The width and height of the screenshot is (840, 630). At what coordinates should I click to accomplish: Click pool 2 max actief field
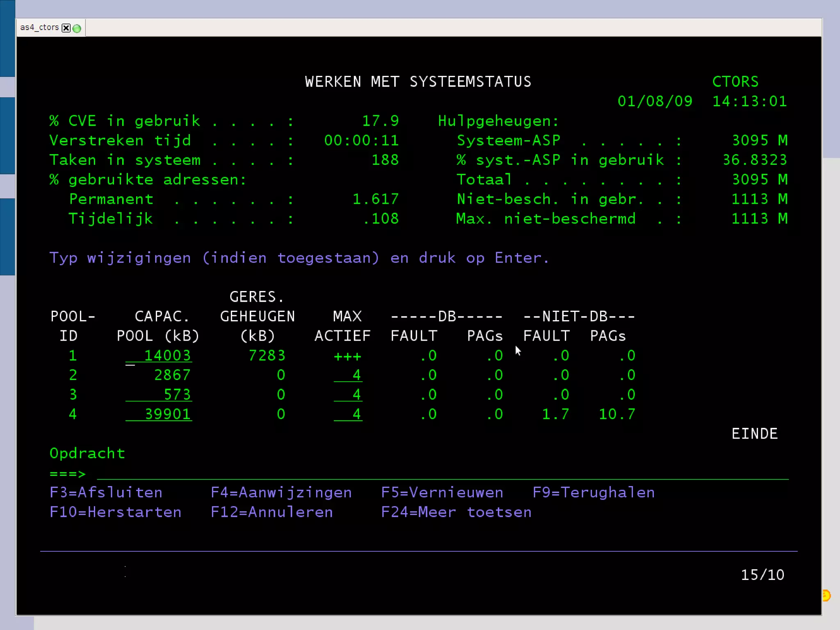pyautogui.click(x=348, y=375)
